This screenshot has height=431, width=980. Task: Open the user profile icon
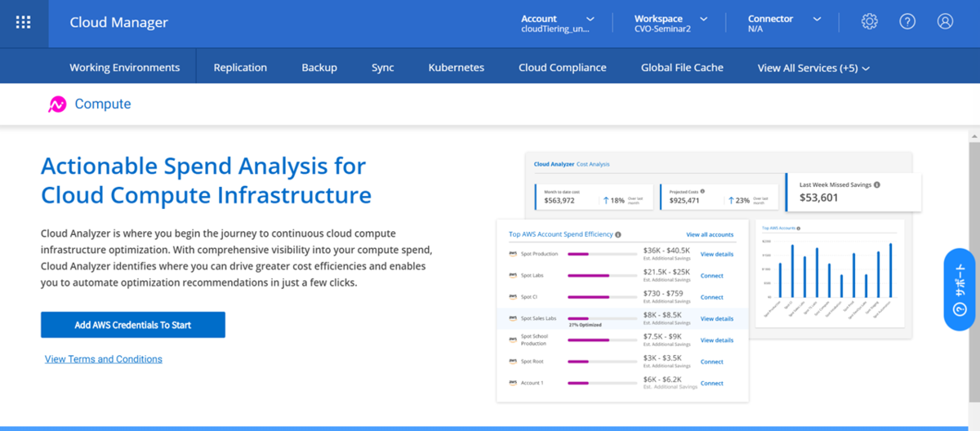945,22
